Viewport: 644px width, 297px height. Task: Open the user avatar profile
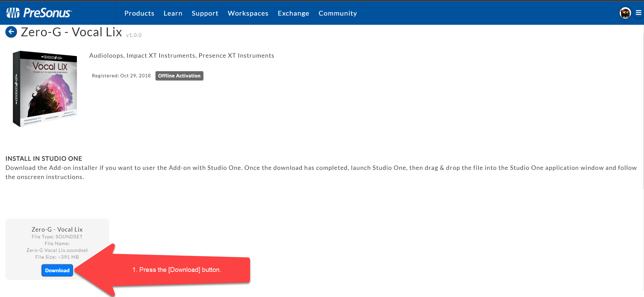[625, 13]
